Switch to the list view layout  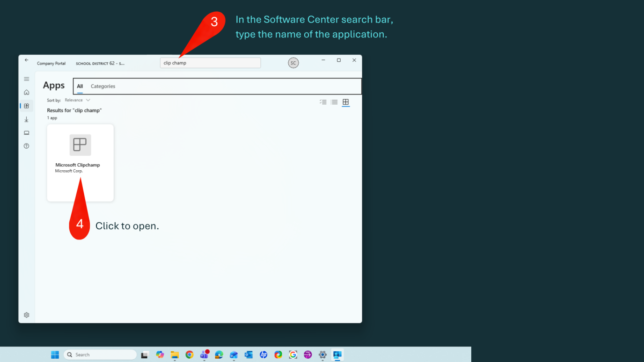334,101
